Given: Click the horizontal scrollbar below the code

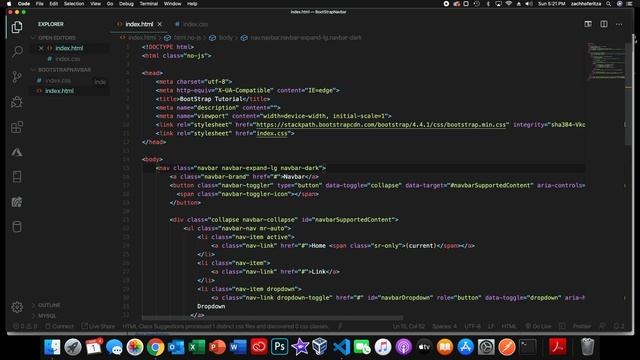Looking at the screenshot, I should pyautogui.click(x=272, y=318).
